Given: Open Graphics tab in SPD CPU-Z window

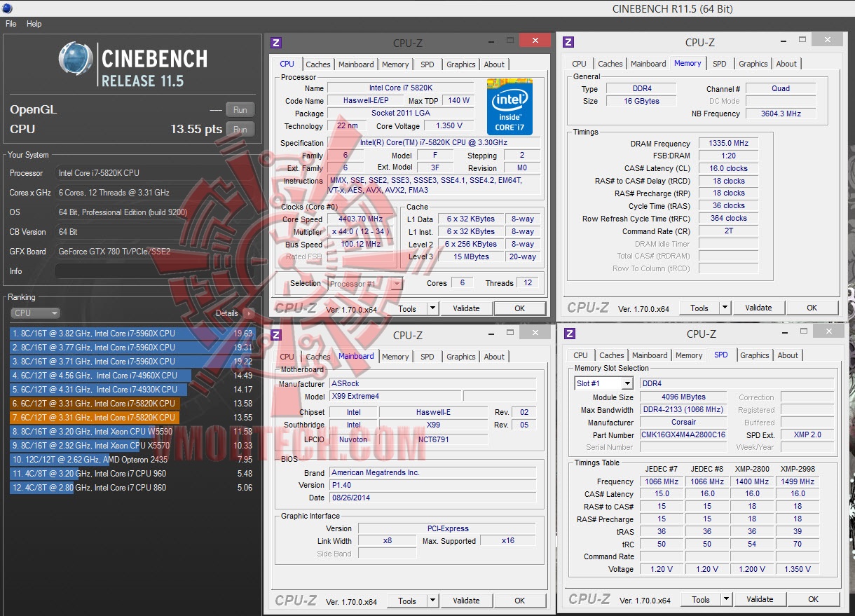Looking at the screenshot, I should point(755,355).
